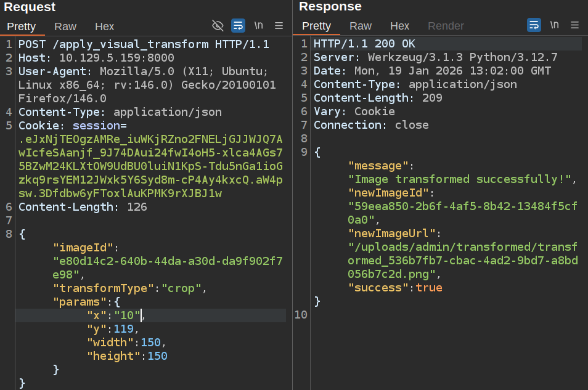Open the Response Render tab
The height and width of the screenshot is (390, 588).
point(446,26)
